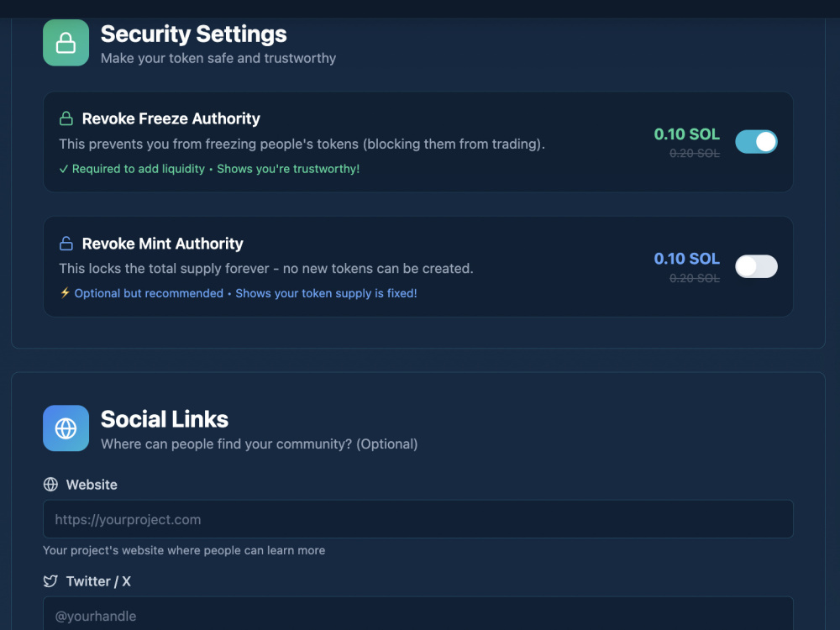The height and width of the screenshot is (630, 840).
Task: Click the struck-through 0.20 SOL under Mint Authority
Action: (x=695, y=278)
